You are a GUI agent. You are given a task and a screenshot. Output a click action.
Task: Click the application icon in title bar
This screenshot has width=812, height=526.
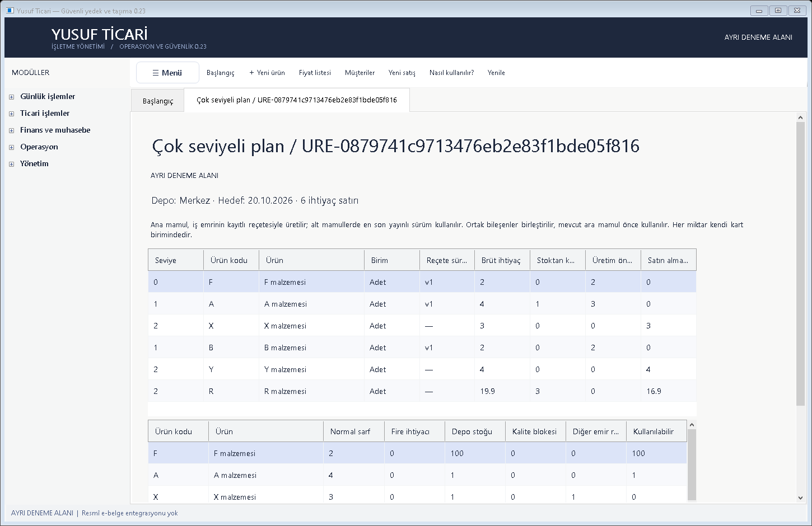[x=10, y=11]
